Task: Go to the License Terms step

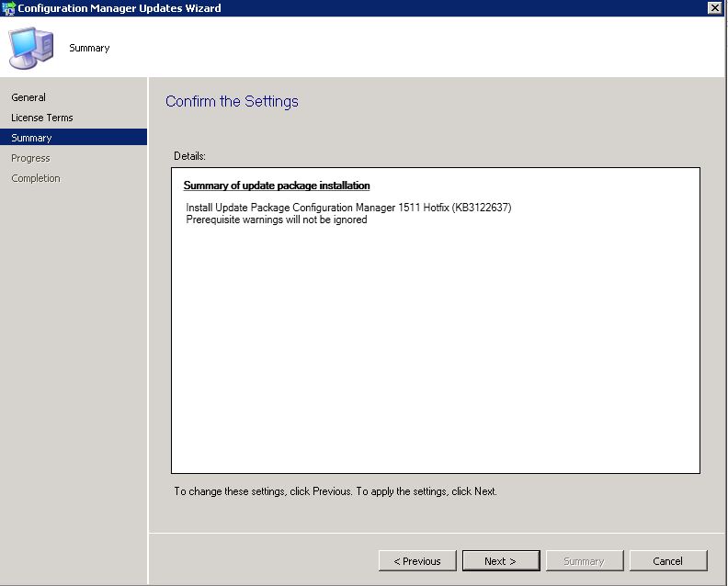Action: point(42,118)
